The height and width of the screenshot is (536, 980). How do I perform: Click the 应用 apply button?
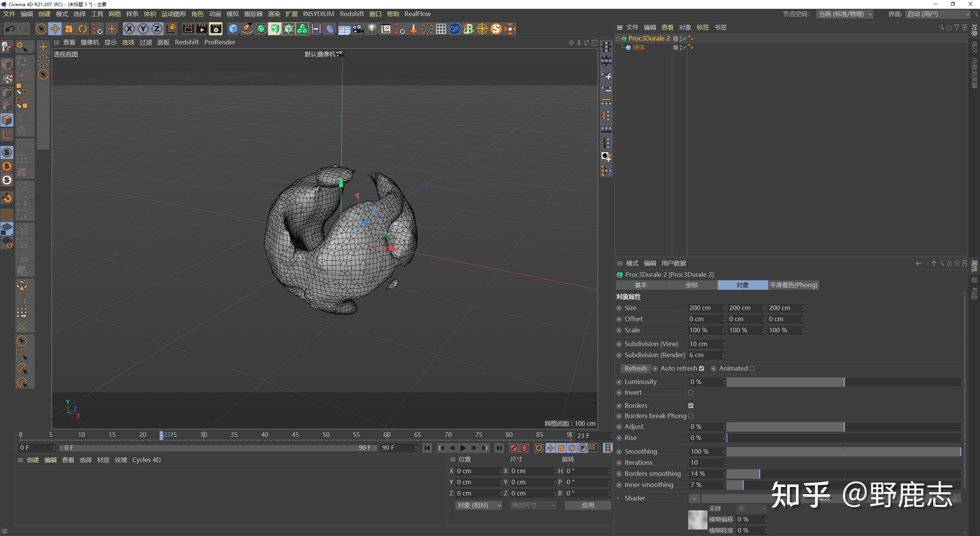(588, 505)
